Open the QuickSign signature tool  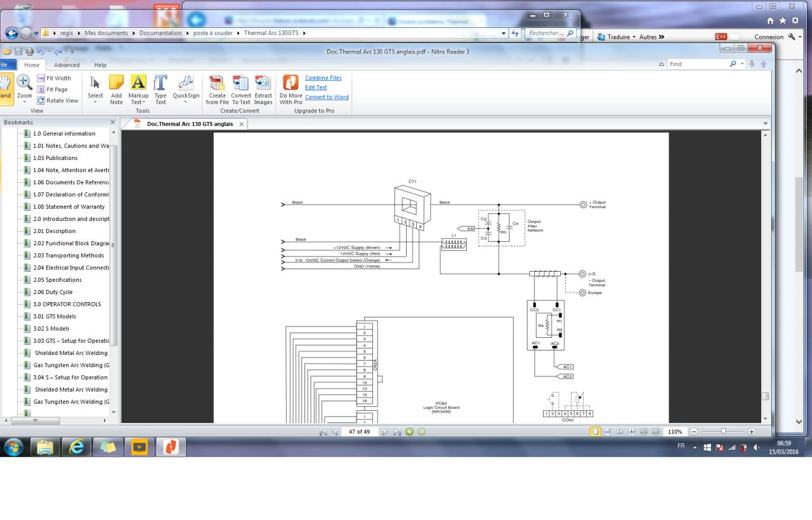coord(186,82)
